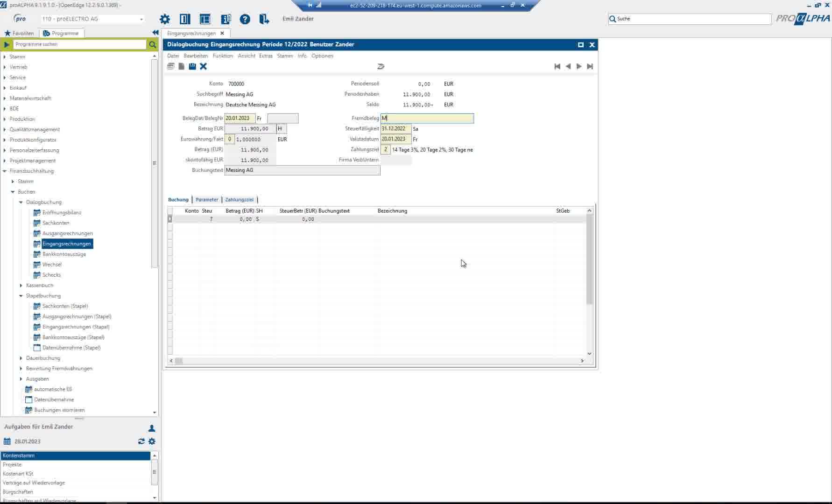The image size is (832, 504).
Task: Collapse the Stapelbuchung tree node
Action: pyautogui.click(x=21, y=296)
